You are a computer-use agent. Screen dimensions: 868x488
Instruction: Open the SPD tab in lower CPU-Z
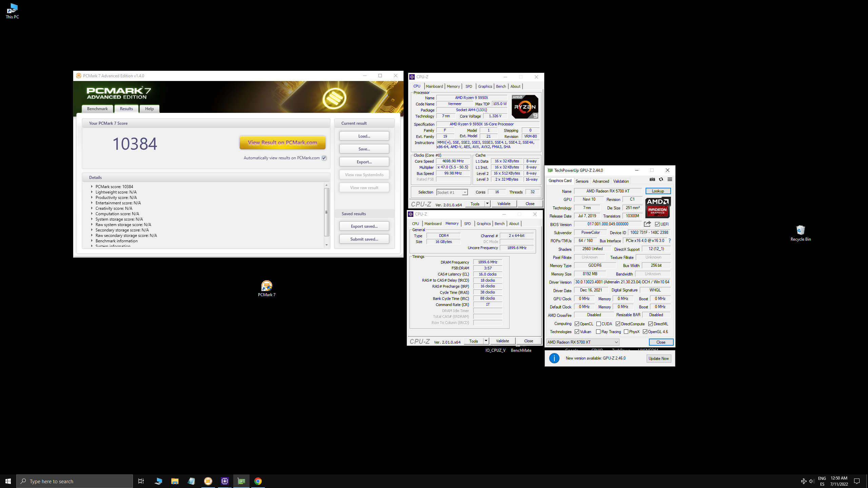click(x=467, y=224)
